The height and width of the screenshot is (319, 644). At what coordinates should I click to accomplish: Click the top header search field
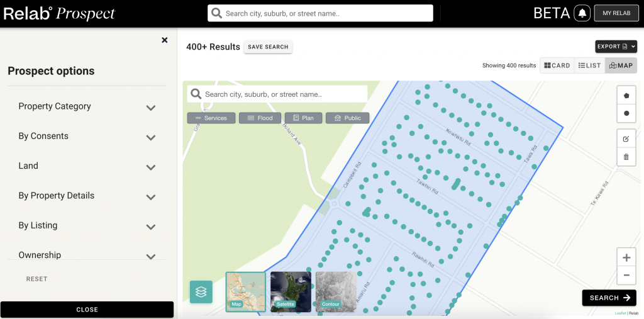321,13
